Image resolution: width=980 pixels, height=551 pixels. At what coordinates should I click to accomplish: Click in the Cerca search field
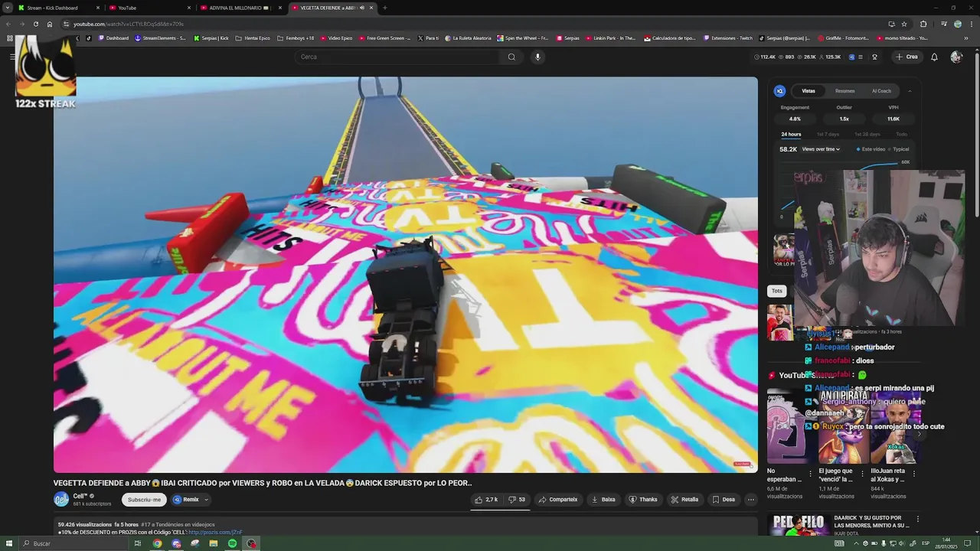tap(398, 57)
